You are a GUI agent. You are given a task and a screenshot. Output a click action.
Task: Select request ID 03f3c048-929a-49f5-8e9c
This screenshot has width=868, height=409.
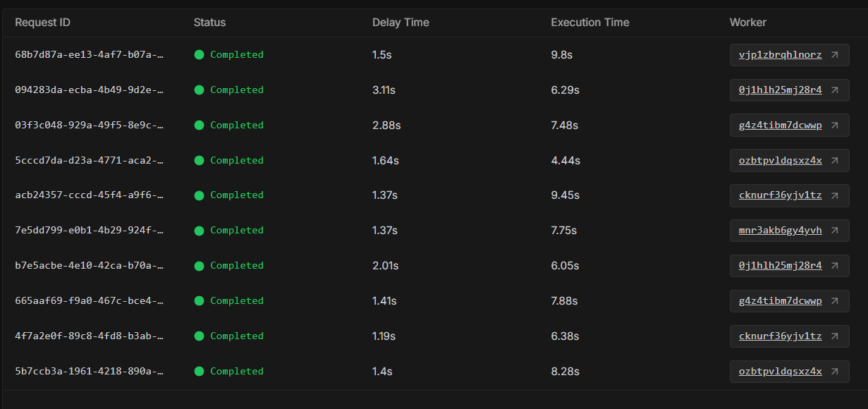tap(89, 125)
